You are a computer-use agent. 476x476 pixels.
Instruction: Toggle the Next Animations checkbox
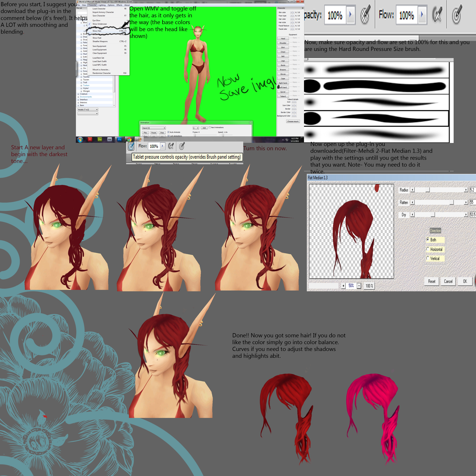210,127
